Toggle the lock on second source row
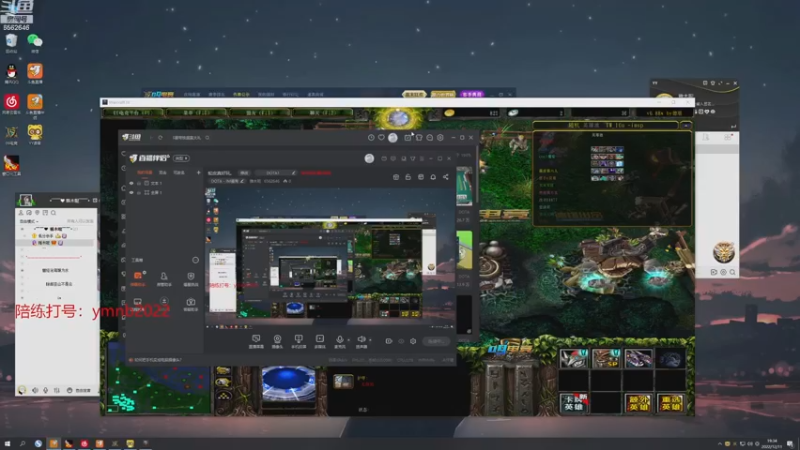This screenshot has height=450, width=800. click(139, 193)
